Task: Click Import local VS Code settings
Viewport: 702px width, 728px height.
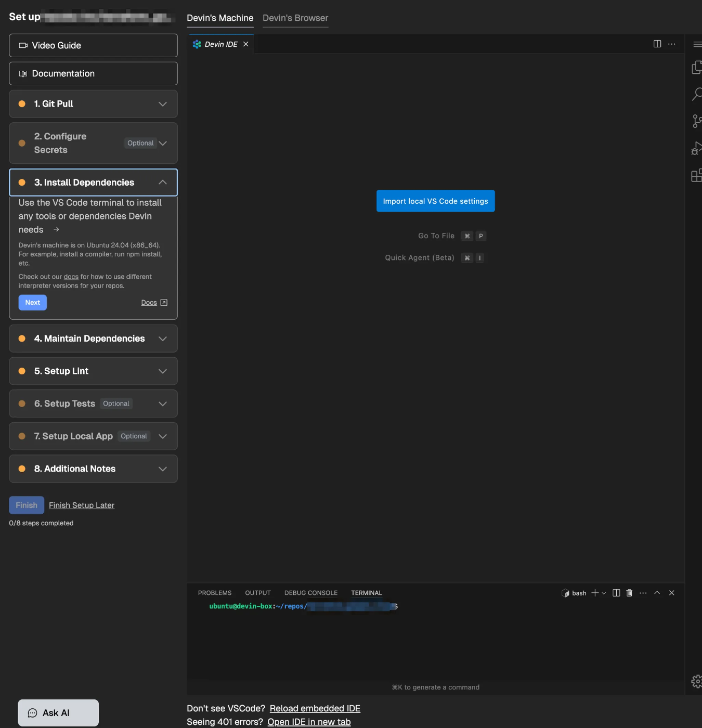Action: tap(436, 201)
